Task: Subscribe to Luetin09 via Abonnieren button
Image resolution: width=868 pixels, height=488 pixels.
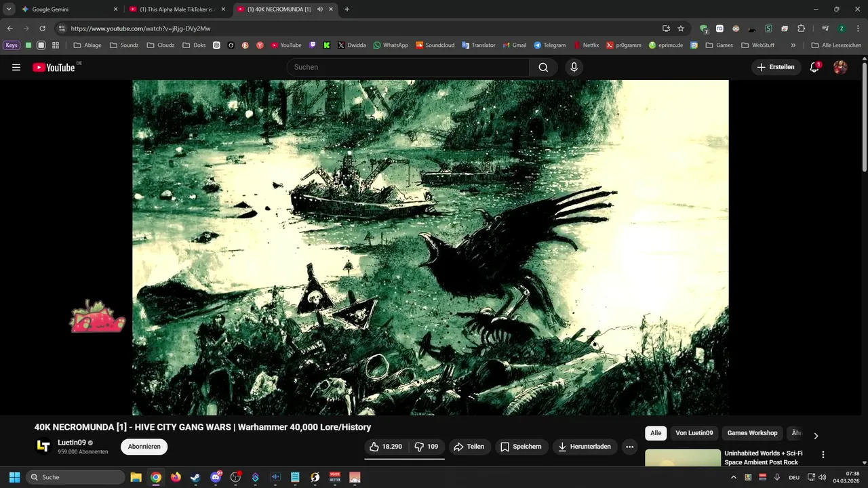Action: coord(144,447)
